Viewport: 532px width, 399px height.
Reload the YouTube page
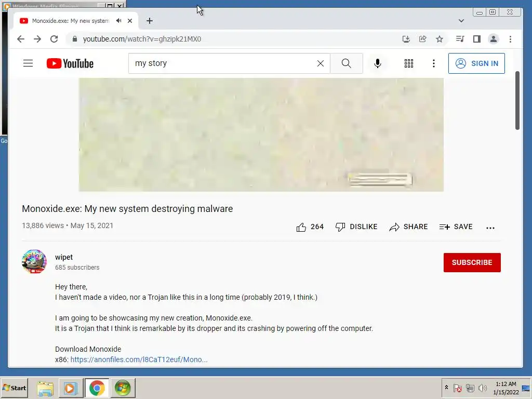click(x=54, y=39)
